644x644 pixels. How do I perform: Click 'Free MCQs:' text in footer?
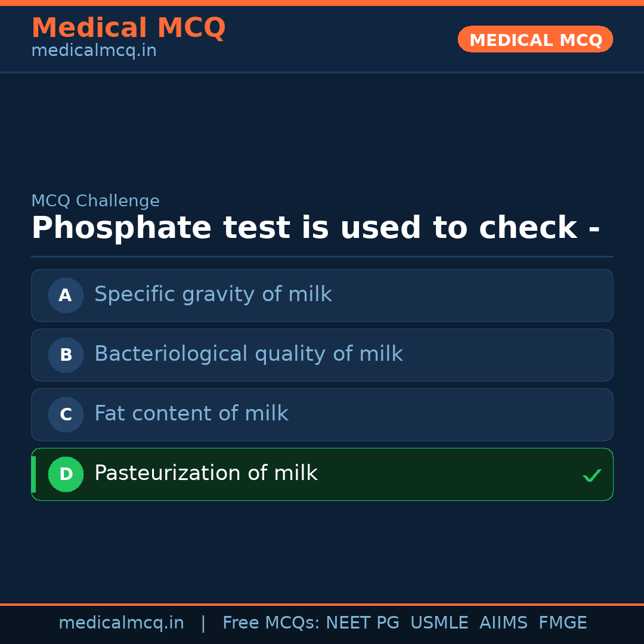coord(271,623)
